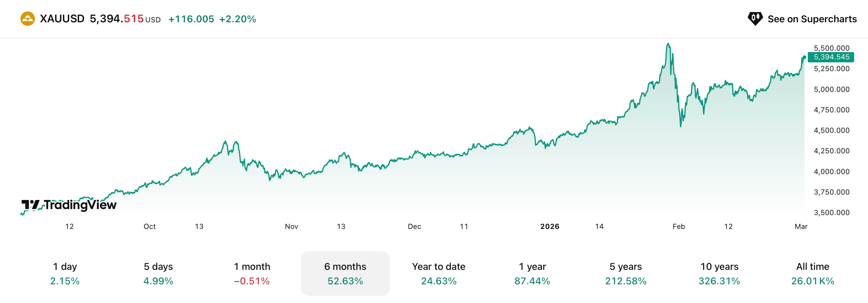Click the current price dot on chart
868x303 pixels.
click(x=804, y=57)
